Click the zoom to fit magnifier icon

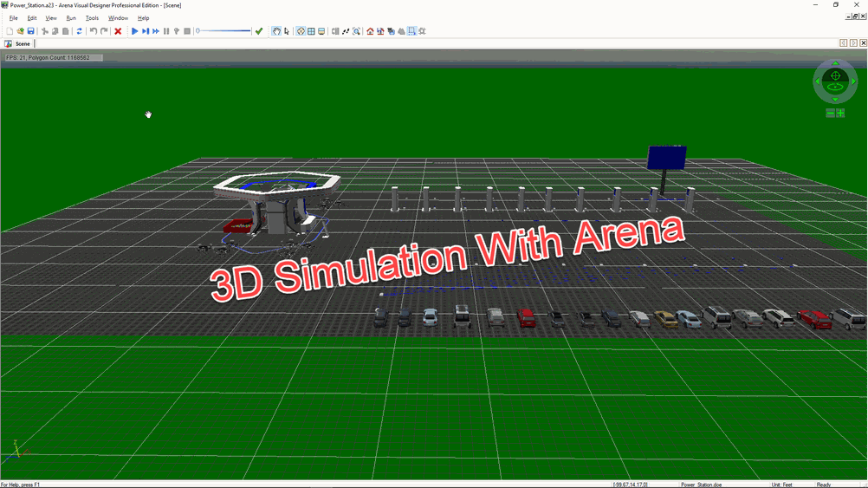[x=357, y=31]
